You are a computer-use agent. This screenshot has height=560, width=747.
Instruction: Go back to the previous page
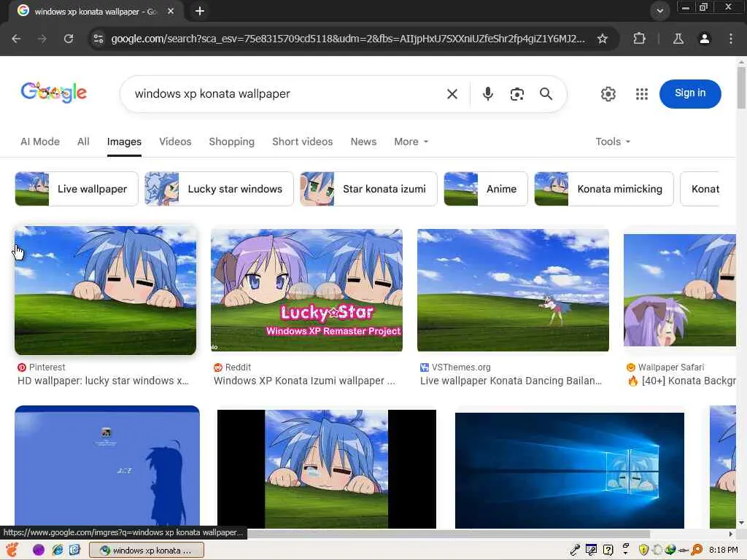pyautogui.click(x=16, y=39)
